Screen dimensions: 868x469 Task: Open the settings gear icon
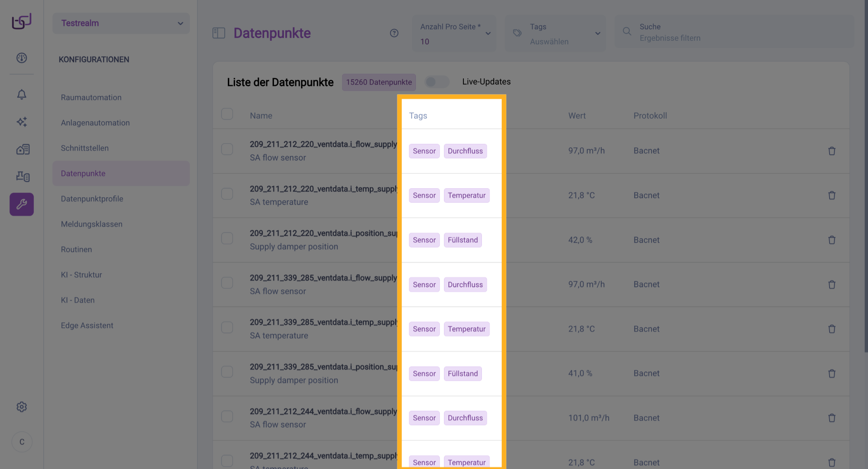click(x=22, y=407)
